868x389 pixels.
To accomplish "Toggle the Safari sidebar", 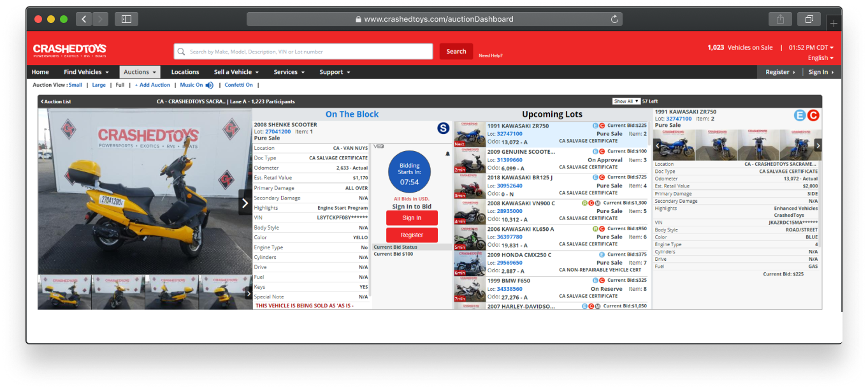I will [x=126, y=19].
